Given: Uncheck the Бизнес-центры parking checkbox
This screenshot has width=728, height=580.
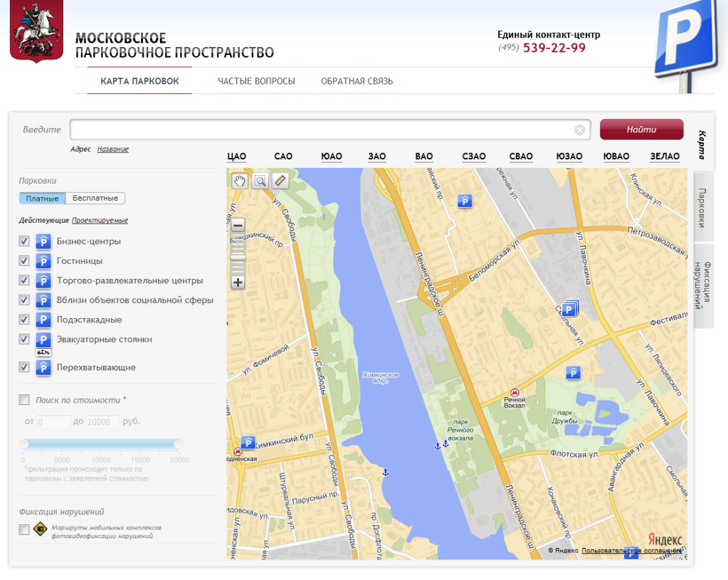Looking at the screenshot, I should pyautogui.click(x=24, y=241).
